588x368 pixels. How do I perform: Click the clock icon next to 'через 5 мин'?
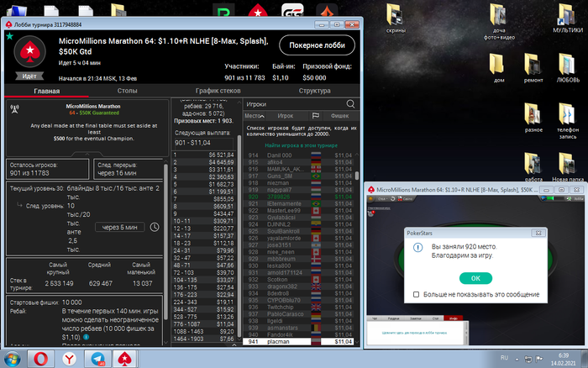tap(155, 227)
